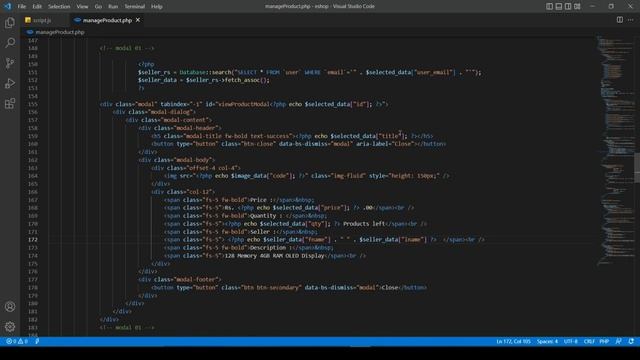Open the Selection menu
Screen dimensions: 640x360
pos(59,7)
